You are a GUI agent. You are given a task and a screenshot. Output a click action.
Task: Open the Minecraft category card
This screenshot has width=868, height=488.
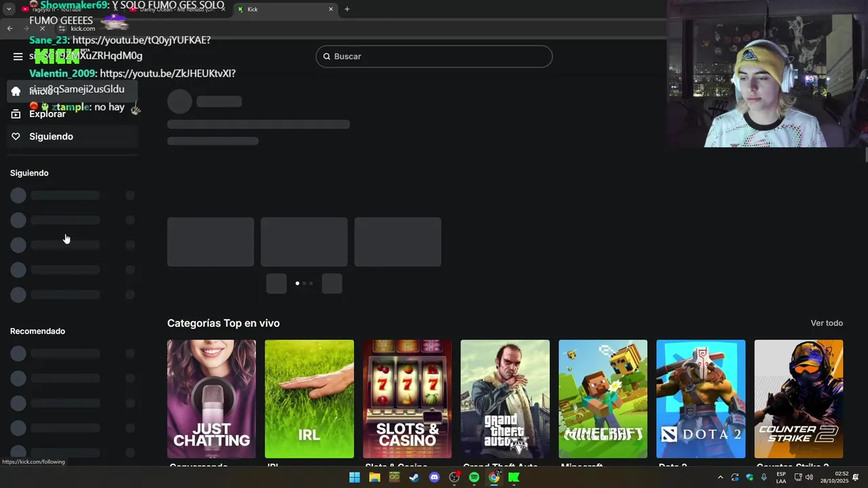click(603, 399)
